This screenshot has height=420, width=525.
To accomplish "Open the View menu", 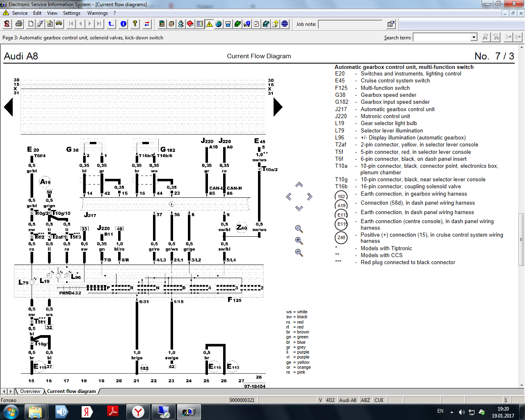I will (x=52, y=13).
